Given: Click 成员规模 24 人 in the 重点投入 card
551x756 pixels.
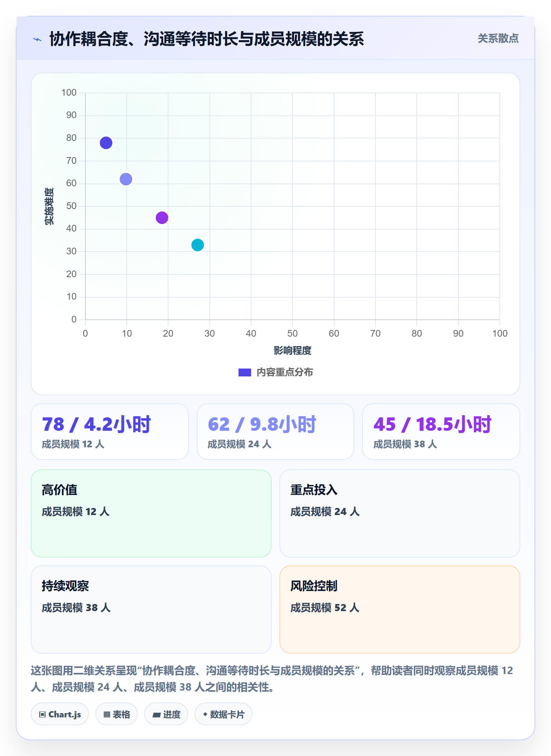Looking at the screenshot, I should 325,512.
